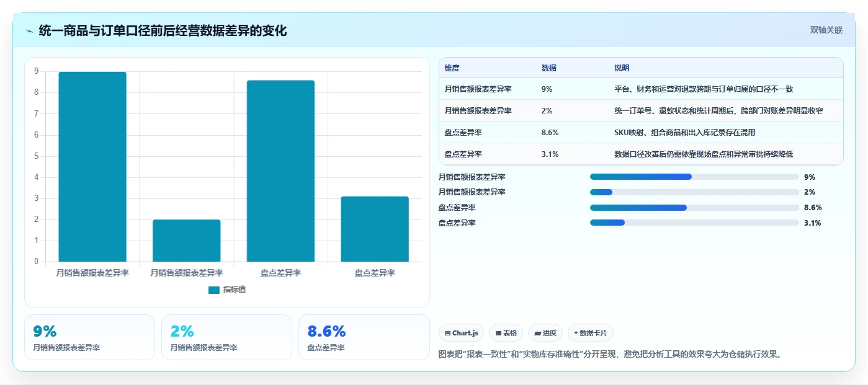Click the progress bar labeled 9%
This screenshot has width=868, height=385.
point(694,177)
